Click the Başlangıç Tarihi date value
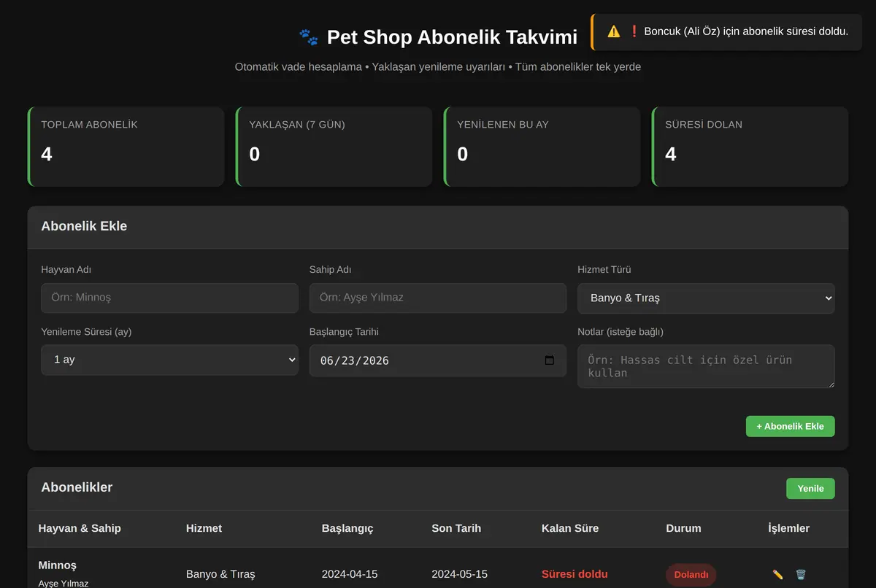The image size is (876, 588). click(x=355, y=360)
